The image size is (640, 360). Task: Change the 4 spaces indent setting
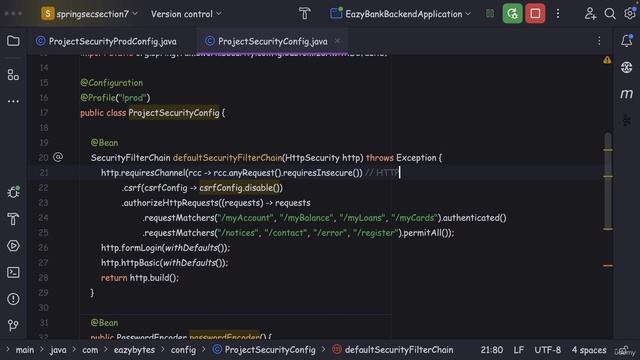tap(589, 350)
